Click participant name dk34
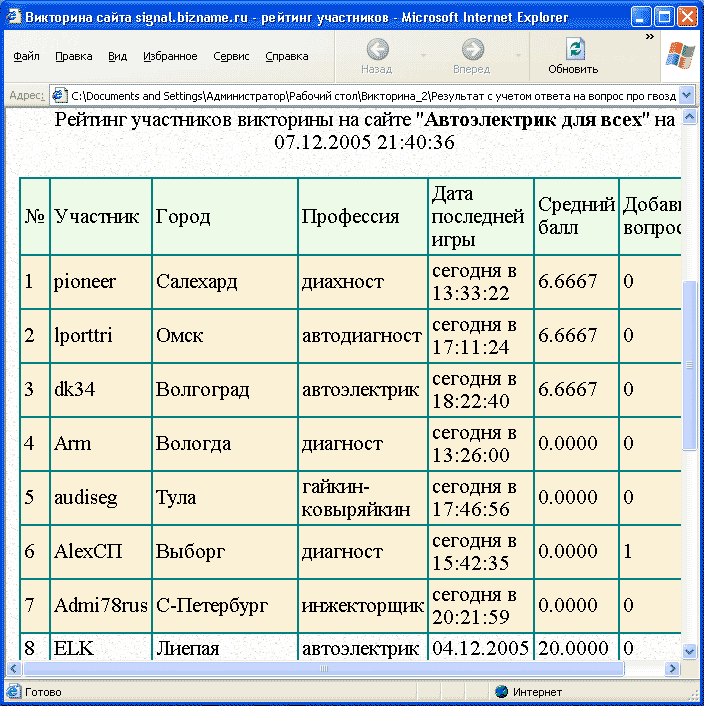Viewport: 704px width, 706px height. pyautogui.click(x=75, y=389)
